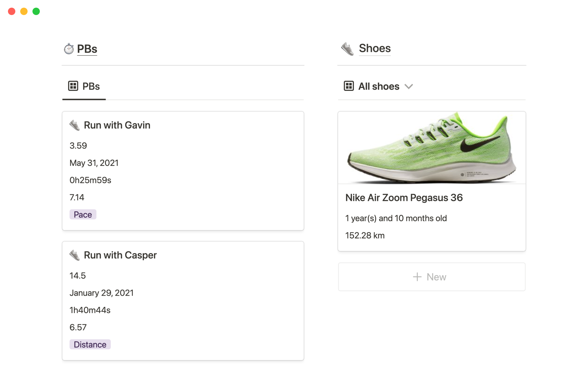This screenshot has height=368, width=588.
Task: Open the Nike Air Zoom Pegasus 36 card
Action: pyautogui.click(x=404, y=198)
